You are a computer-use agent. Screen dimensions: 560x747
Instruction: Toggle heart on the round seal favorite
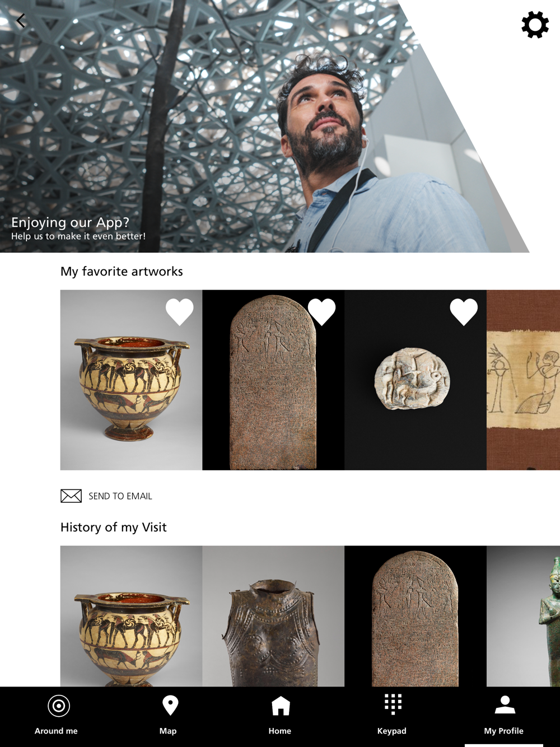464,312
